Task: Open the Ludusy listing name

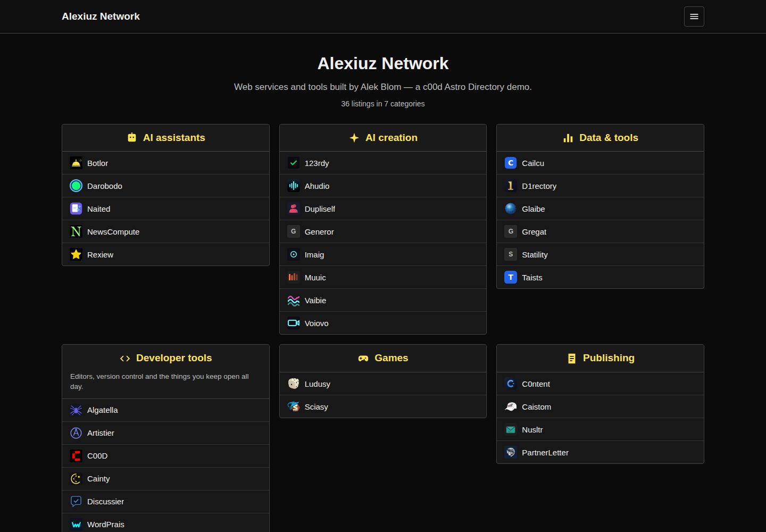Action: 318,384
